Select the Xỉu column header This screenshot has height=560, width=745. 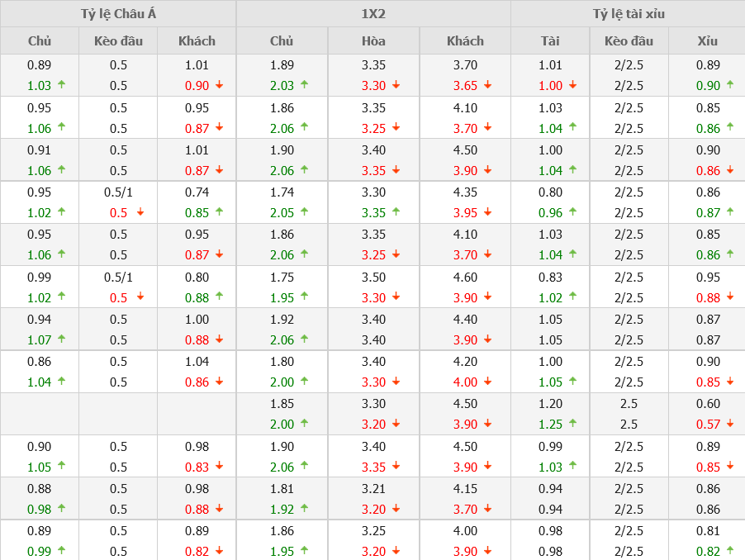[707, 41]
